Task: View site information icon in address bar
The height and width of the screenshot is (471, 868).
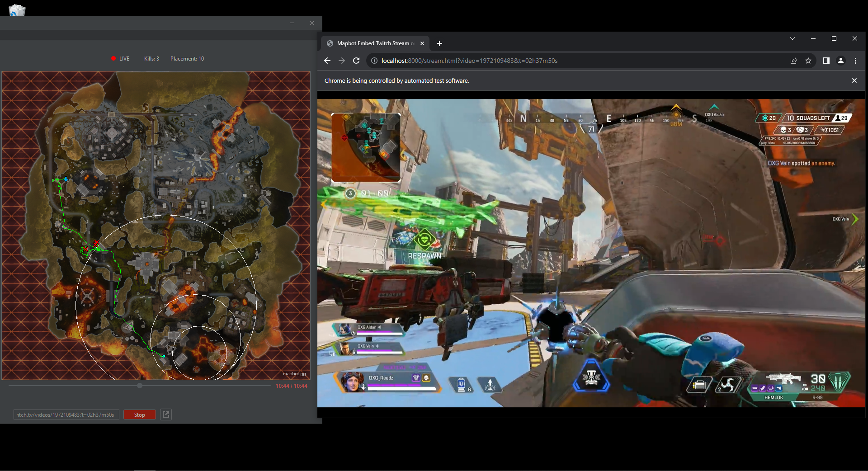Action: [x=374, y=61]
